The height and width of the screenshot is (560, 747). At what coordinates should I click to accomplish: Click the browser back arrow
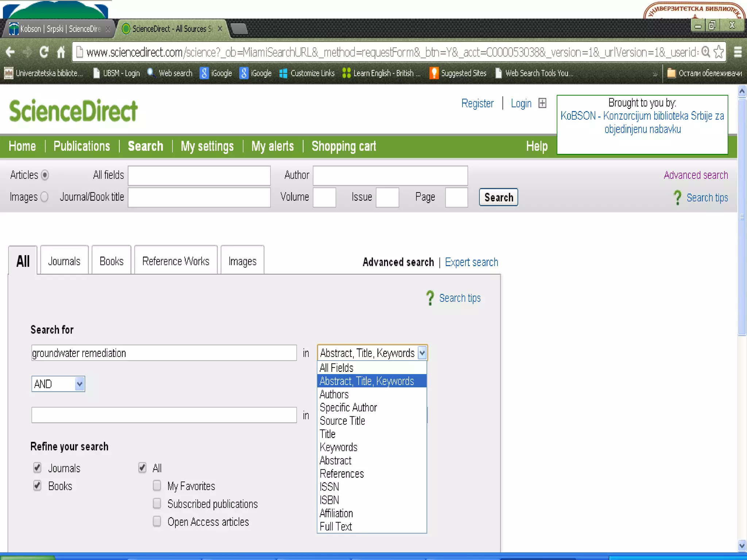(x=10, y=52)
